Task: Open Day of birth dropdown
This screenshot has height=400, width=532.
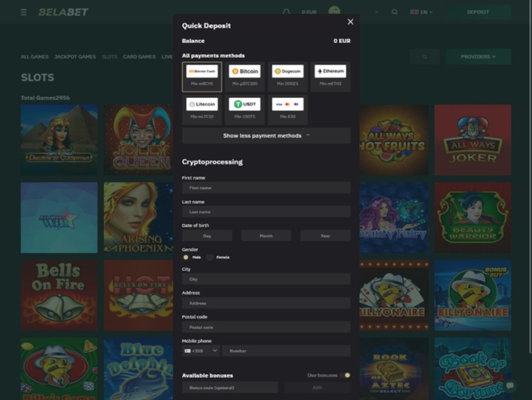Action: (x=207, y=236)
